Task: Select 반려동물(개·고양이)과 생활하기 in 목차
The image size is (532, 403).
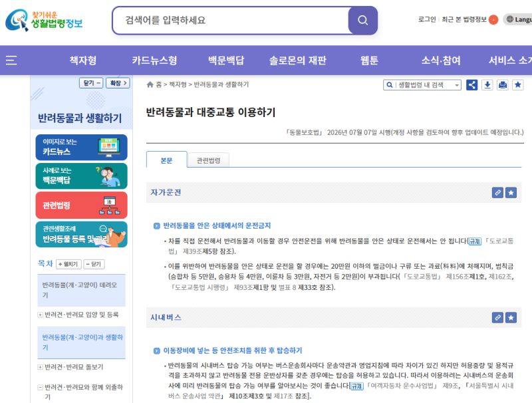Action: (x=81, y=342)
